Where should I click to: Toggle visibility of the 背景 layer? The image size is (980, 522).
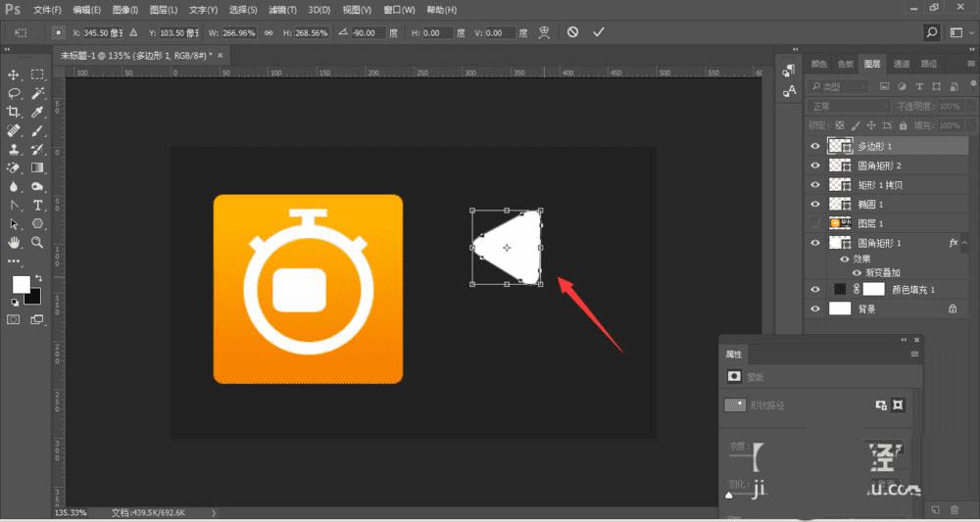(815, 308)
